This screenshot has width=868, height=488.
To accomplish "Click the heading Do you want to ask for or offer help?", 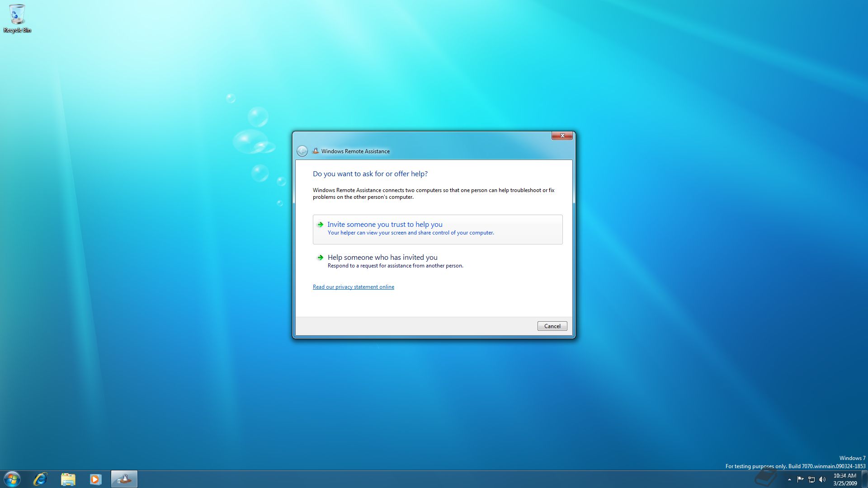I will (370, 174).
